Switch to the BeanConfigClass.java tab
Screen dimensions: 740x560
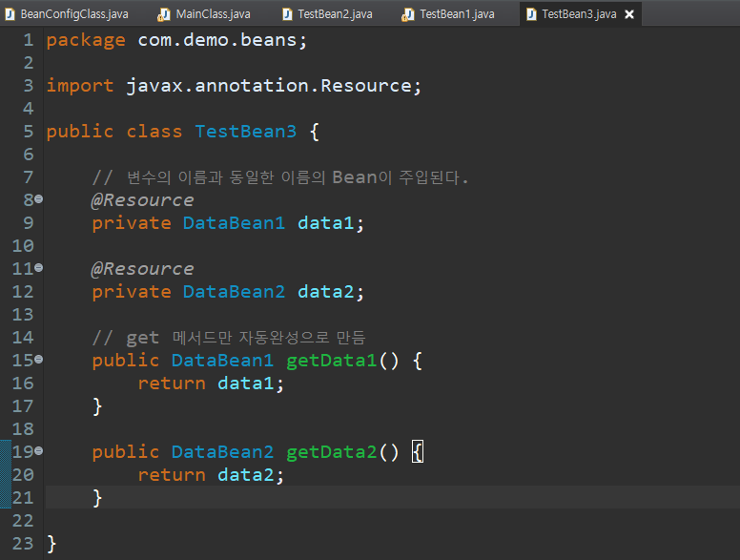(x=67, y=14)
